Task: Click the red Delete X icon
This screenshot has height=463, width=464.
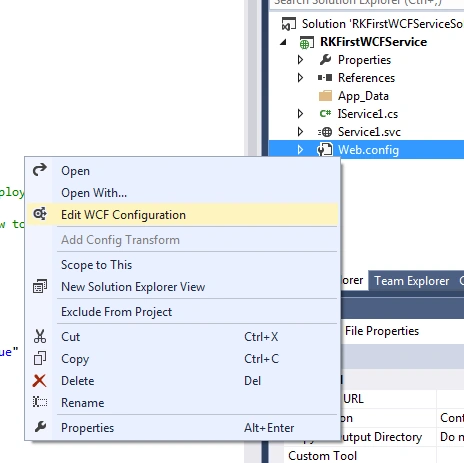Action: (x=40, y=380)
